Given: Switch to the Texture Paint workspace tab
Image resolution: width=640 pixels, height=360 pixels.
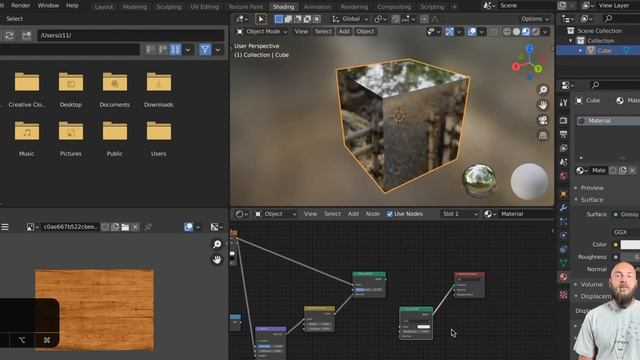Looking at the screenshot, I should [246, 7].
